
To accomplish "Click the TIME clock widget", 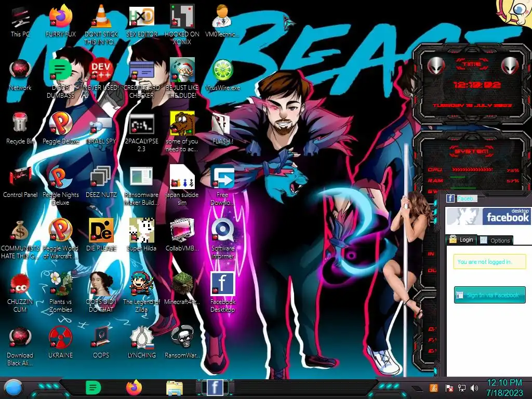I will [472, 85].
